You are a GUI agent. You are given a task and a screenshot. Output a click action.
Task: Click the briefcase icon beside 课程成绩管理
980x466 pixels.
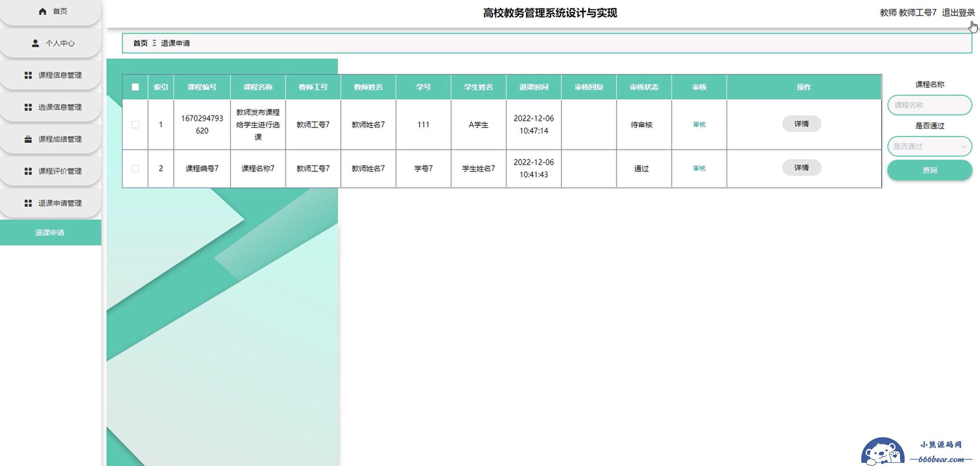[x=28, y=139]
